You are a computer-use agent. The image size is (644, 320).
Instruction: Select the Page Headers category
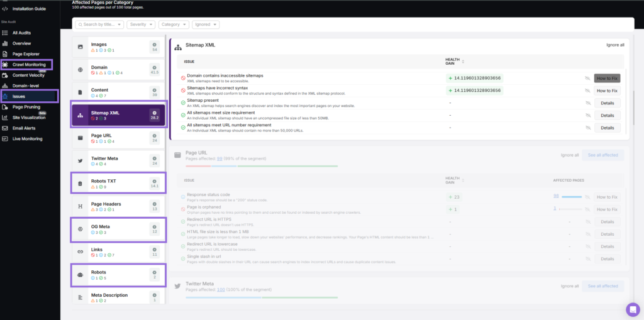click(119, 206)
